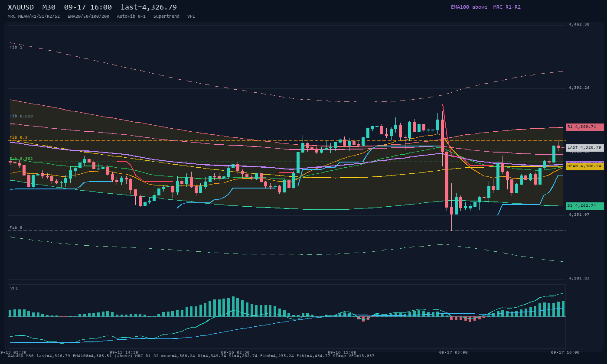
Task: Select the MRC MEAN/R1/S1/R2/S2 legend label
Action: 34,16
